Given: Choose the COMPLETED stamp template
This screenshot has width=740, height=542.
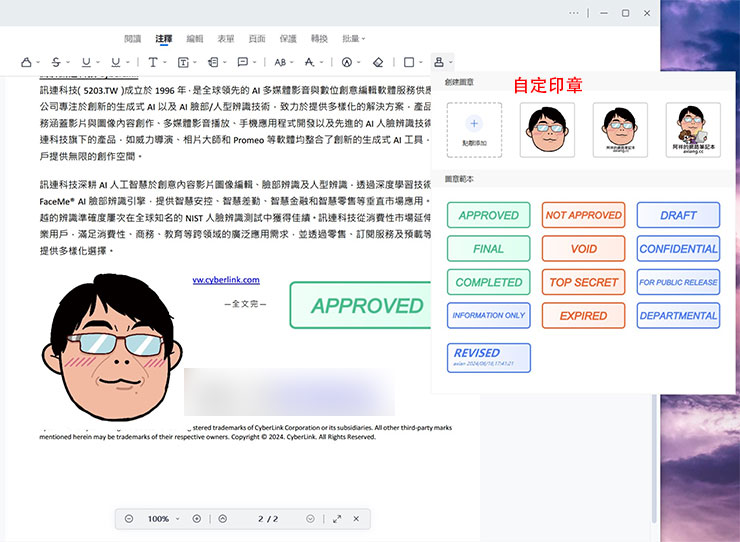Looking at the screenshot, I should (x=488, y=282).
